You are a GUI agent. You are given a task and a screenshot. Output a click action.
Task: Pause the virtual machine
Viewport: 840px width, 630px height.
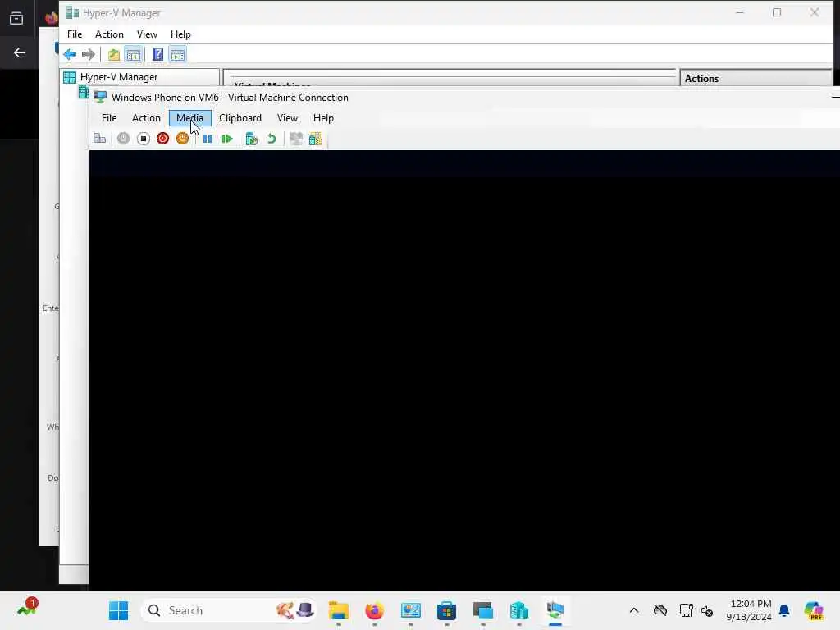pos(208,139)
